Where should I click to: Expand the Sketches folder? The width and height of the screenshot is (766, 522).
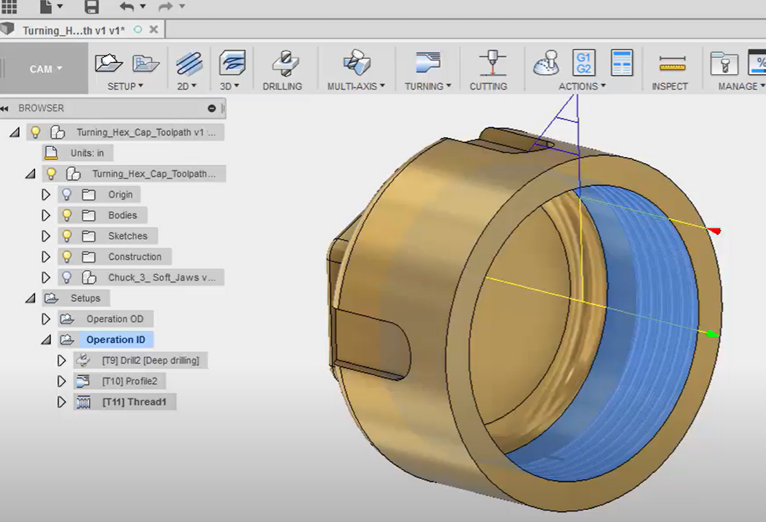click(x=46, y=236)
